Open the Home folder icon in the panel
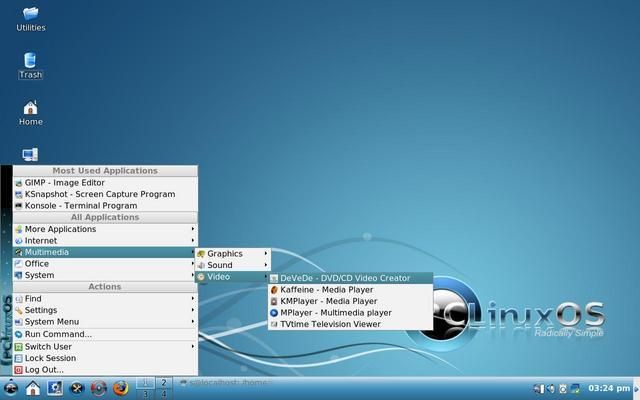 pyautogui.click(x=33, y=388)
